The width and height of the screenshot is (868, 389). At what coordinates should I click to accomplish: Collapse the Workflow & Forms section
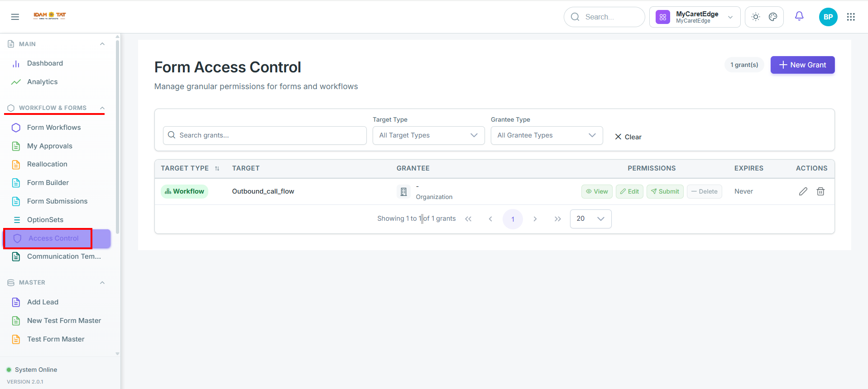(x=102, y=108)
